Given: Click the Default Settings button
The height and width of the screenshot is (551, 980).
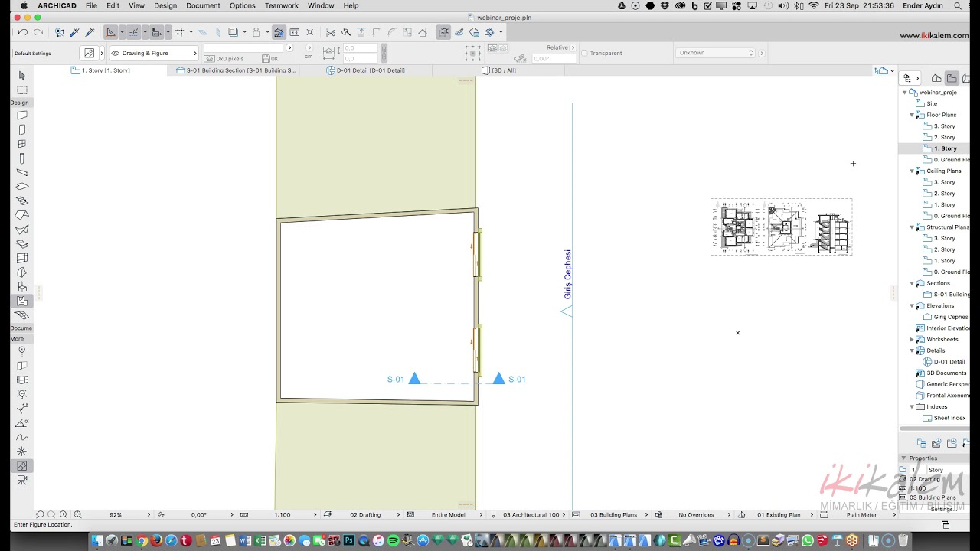Looking at the screenshot, I should click(33, 54).
